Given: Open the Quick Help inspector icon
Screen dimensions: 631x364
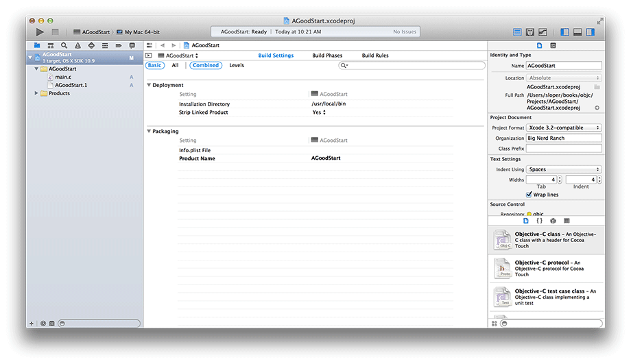Looking at the screenshot, I should click(x=553, y=45).
